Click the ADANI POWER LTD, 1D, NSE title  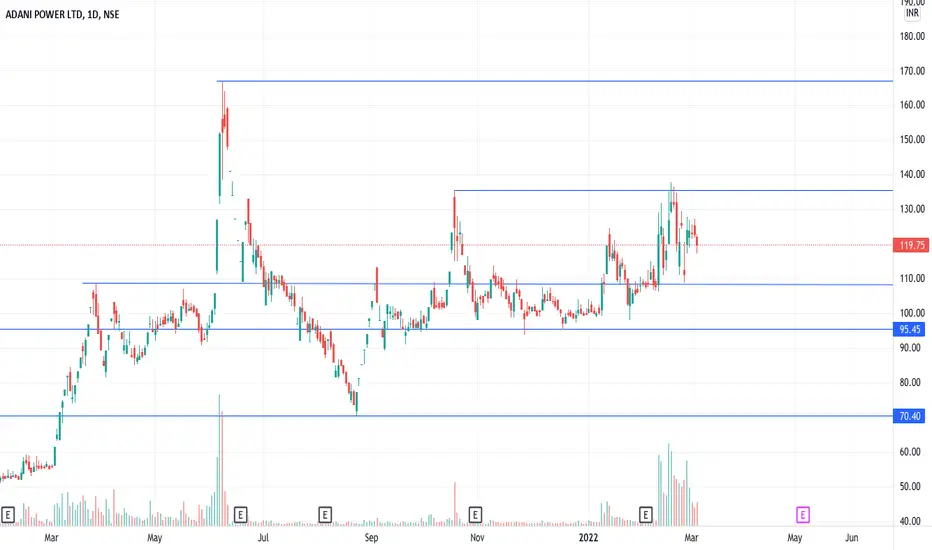click(x=62, y=15)
